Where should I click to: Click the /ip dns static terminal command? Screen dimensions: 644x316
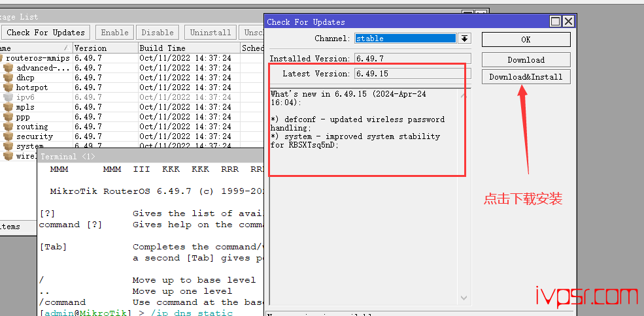(x=192, y=313)
